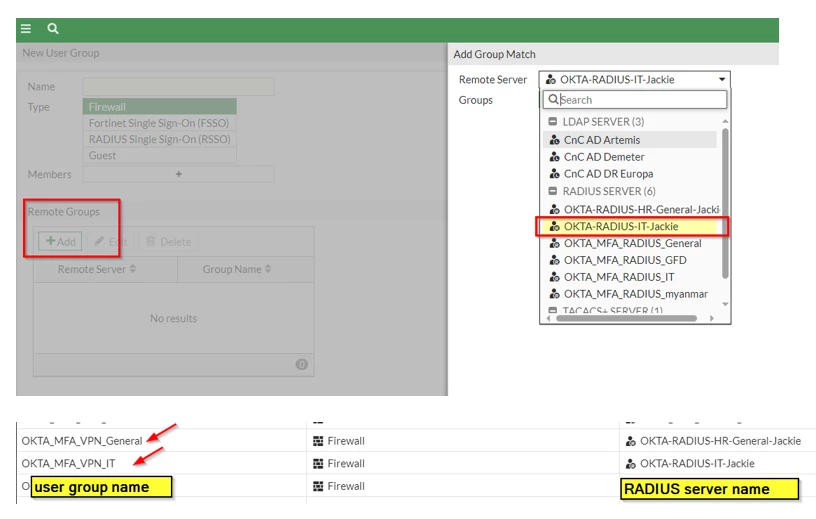Choose Fortinet Single Sign-On (FSSO) type
Image resolution: width=816 pixels, height=519 pixels.
click(159, 123)
